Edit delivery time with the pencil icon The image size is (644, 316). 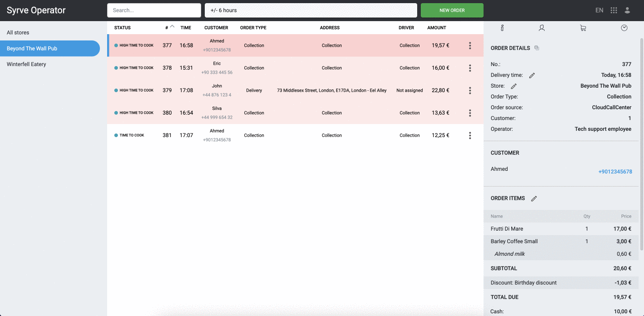[x=532, y=76]
